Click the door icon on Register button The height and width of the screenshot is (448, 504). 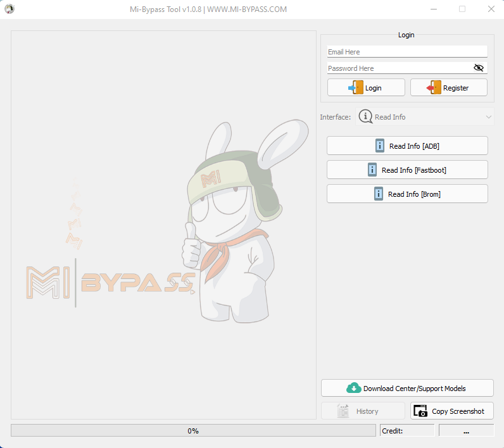click(434, 87)
